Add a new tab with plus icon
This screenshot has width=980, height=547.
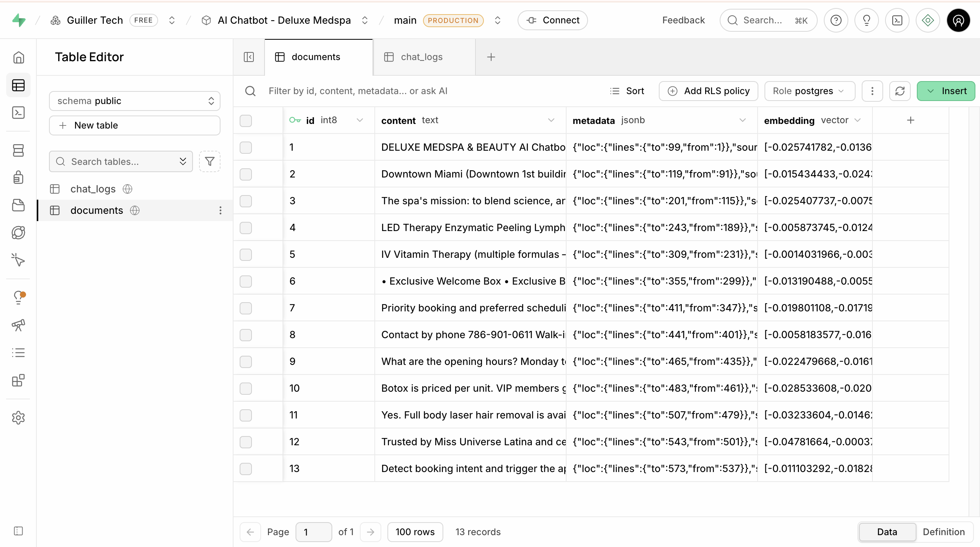(x=491, y=57)
